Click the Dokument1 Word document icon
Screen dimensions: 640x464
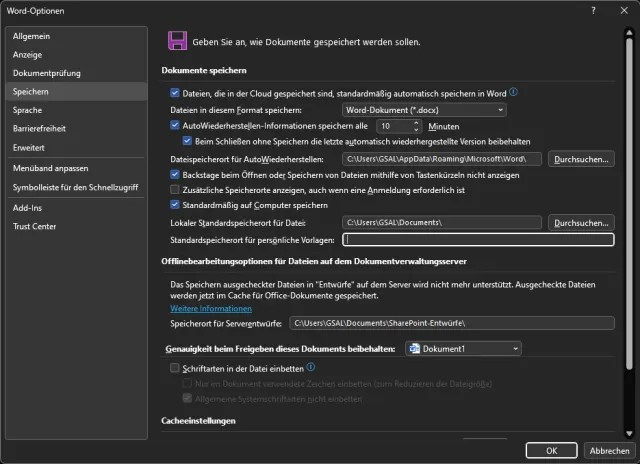point(414,349)
